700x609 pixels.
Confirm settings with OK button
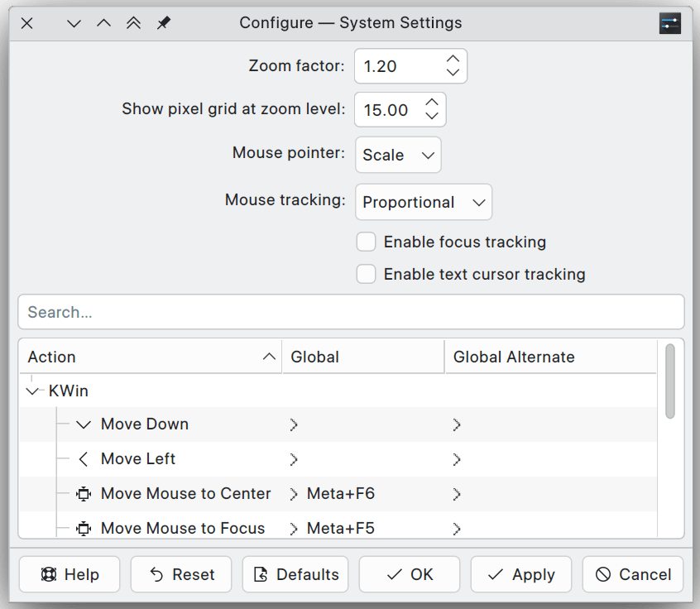click(x=410, y=574)
